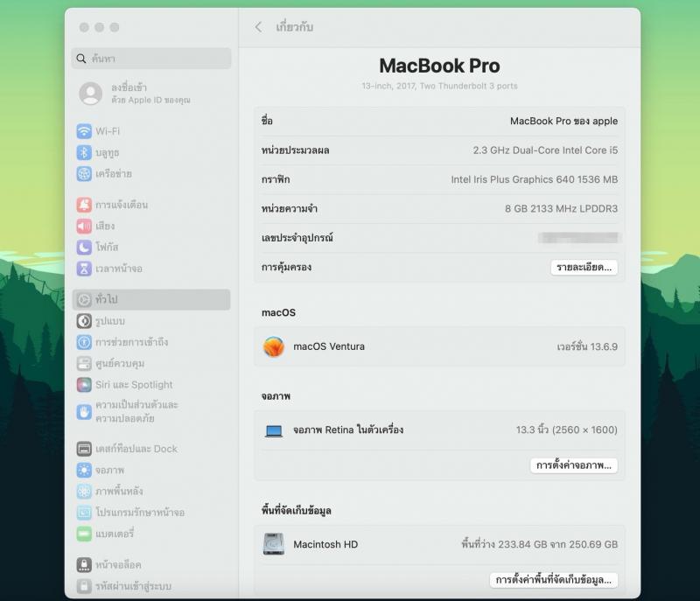
Task: Open Desktop and Dock (เดสก์ท็อปและ Dock) icon
Action: (x=84, y=449)
